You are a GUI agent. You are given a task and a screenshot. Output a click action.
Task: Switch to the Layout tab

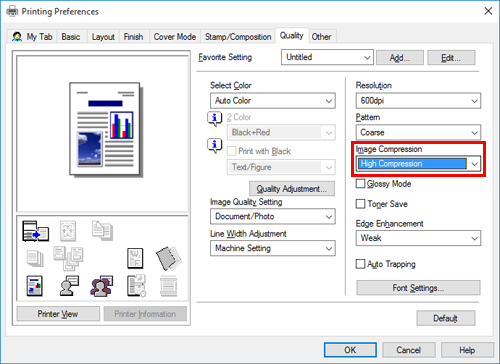[x=103, y=37]
